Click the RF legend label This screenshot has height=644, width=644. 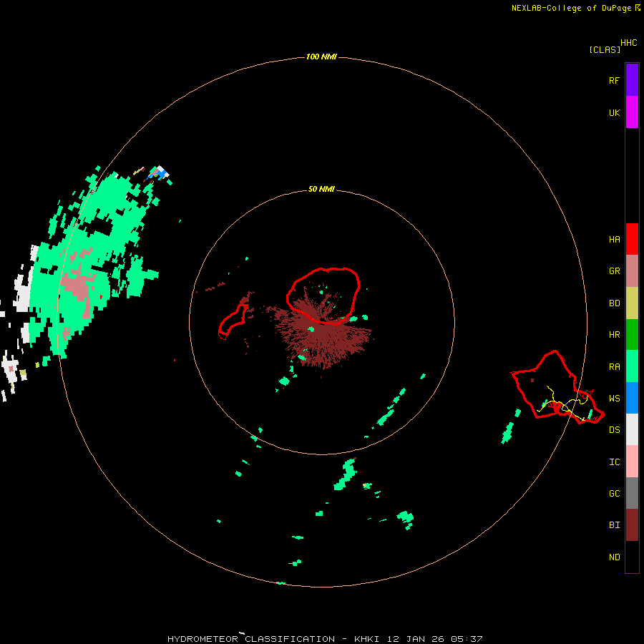click(614, 80)
